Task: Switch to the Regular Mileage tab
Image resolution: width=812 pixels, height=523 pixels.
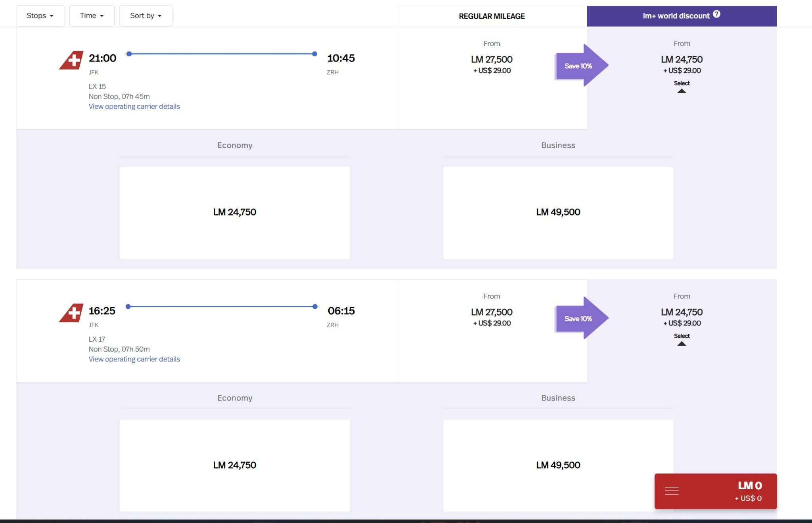Action: (x=492, y=16)
